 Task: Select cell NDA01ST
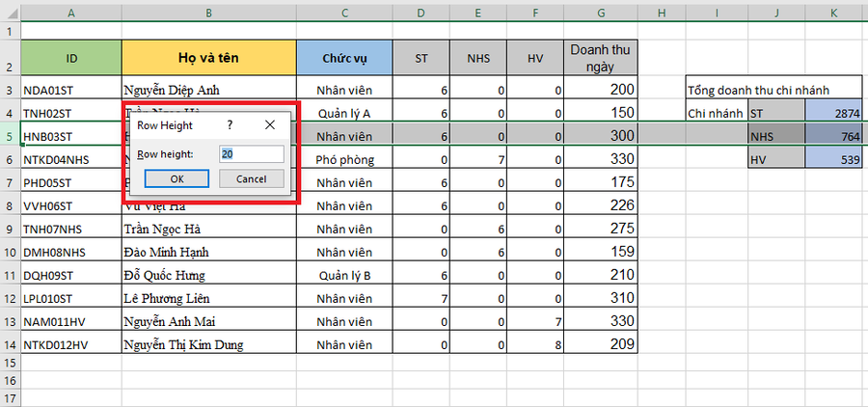click(x=70, y=90)
